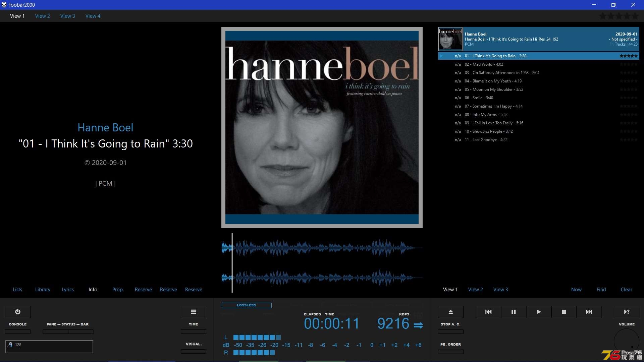Click the Hanne Boel artist name in info panel
The width and height of the screenshot is (644, 362).
click(105, 127)
